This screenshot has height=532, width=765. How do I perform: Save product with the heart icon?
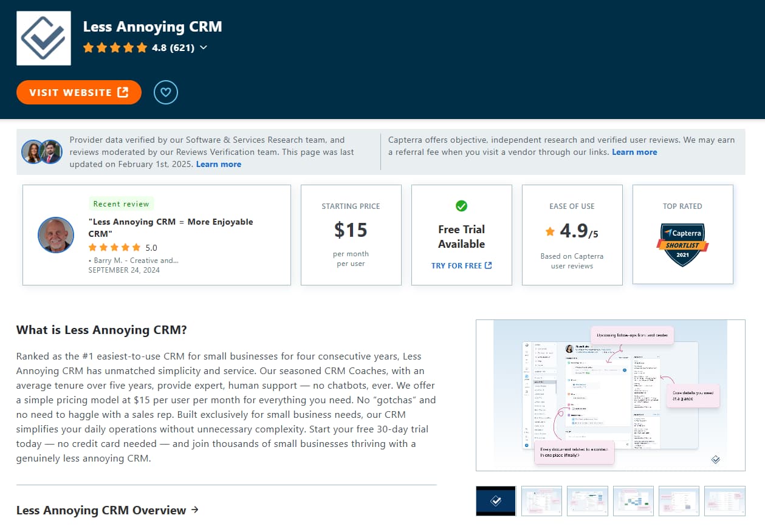[166, 92]
